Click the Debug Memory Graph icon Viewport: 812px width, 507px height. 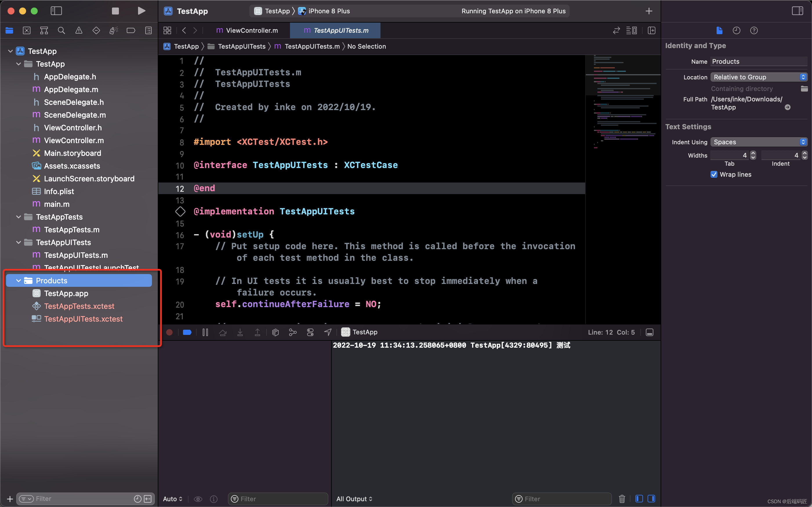coord(293,332)
